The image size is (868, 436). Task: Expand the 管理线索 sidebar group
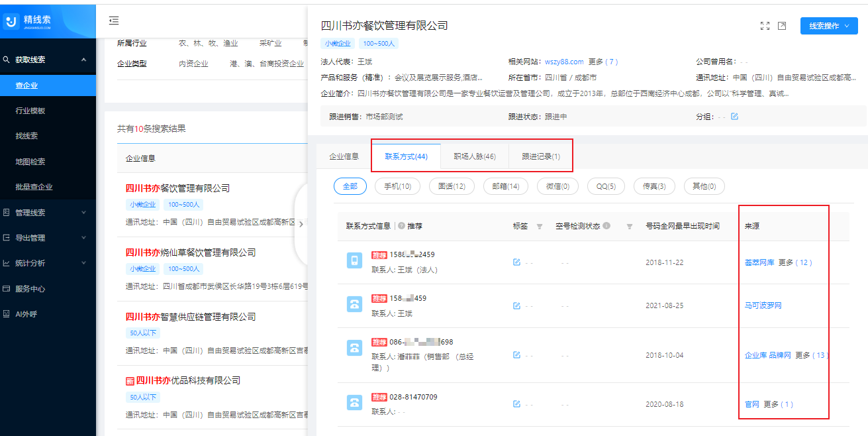(36, 213)
